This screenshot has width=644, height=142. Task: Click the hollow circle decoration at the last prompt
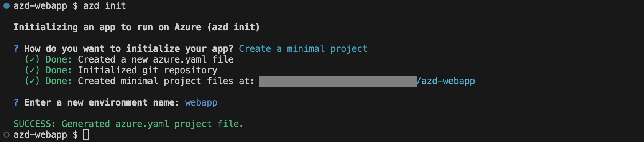click(6, 135)
